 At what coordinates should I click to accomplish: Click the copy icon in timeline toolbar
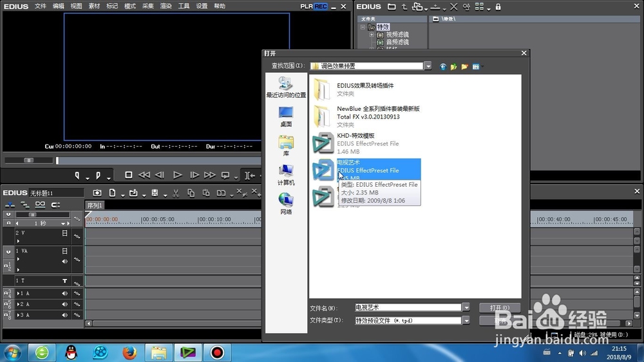point(191,193)
